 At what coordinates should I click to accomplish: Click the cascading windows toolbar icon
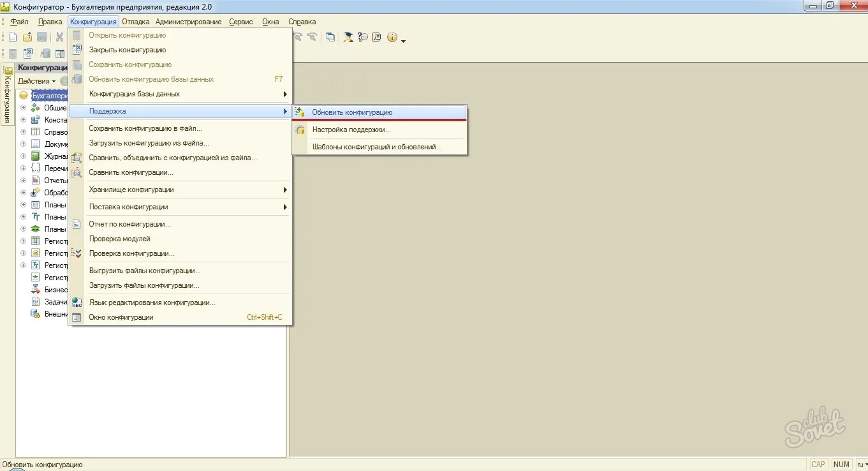330,37
